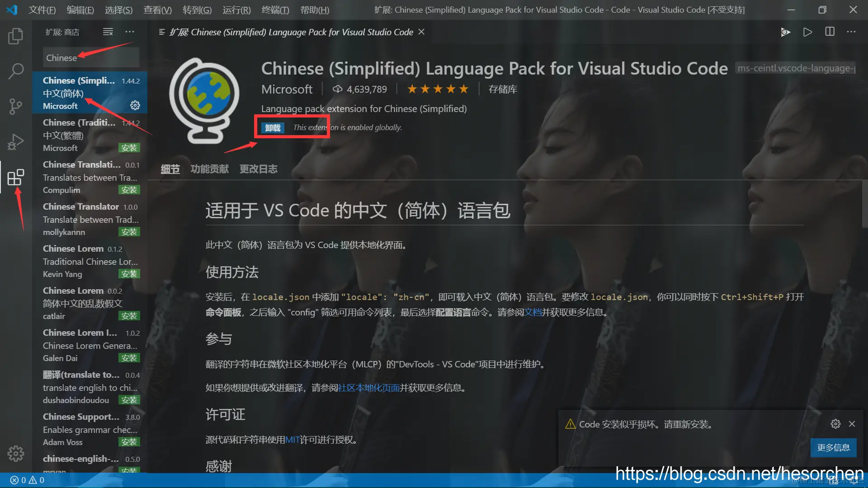Open the Run and Debug view
Image resolution: width=868 pixels, height=488 pixels.
[x=16, y=141]
